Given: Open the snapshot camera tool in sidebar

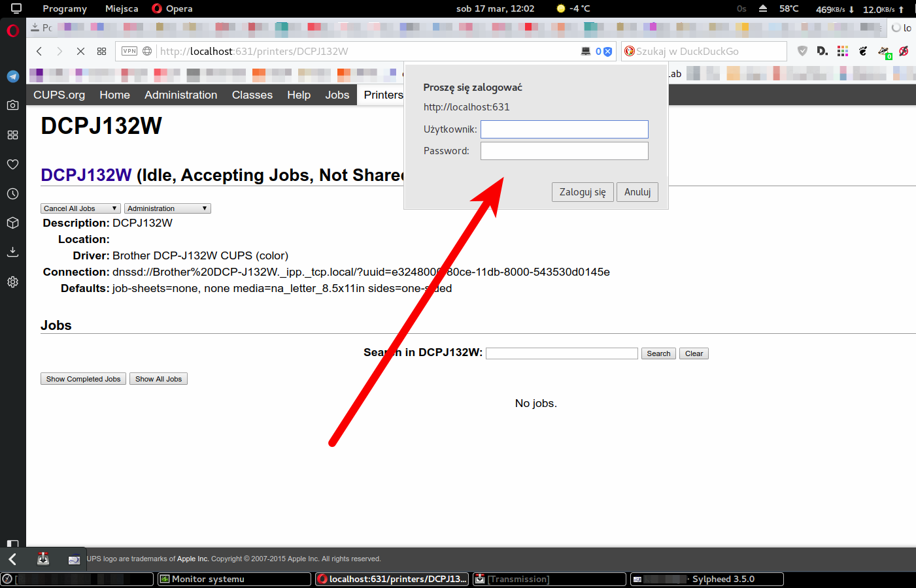Looking at the screenshot, I should coord(12,105).
